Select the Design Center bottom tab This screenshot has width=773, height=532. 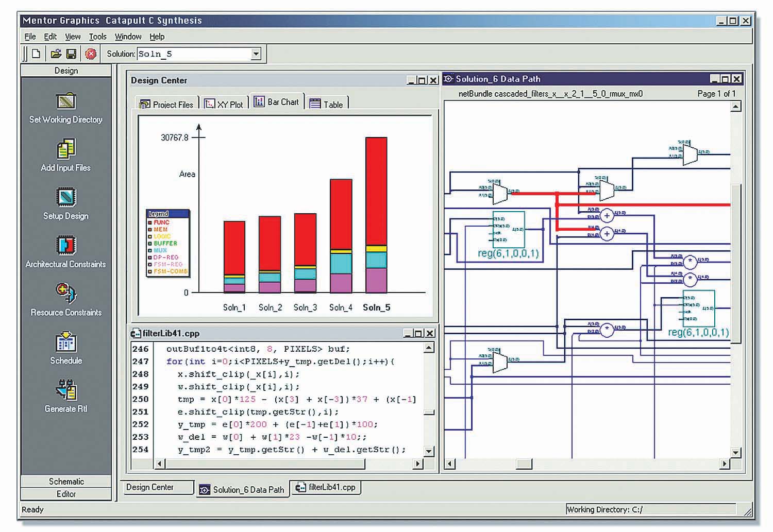(158, 487)
